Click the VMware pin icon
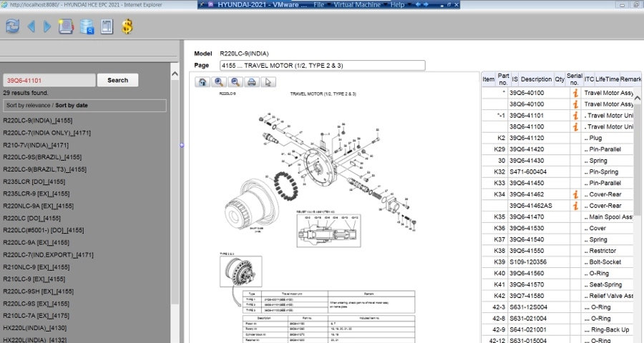644x343 pixels. (x=202, y=5)
